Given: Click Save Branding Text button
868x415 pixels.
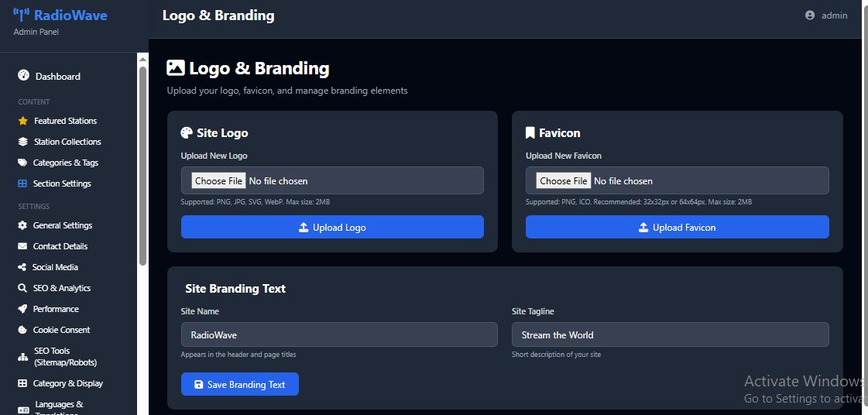Looking at the screenshot, I should point(239,385).
